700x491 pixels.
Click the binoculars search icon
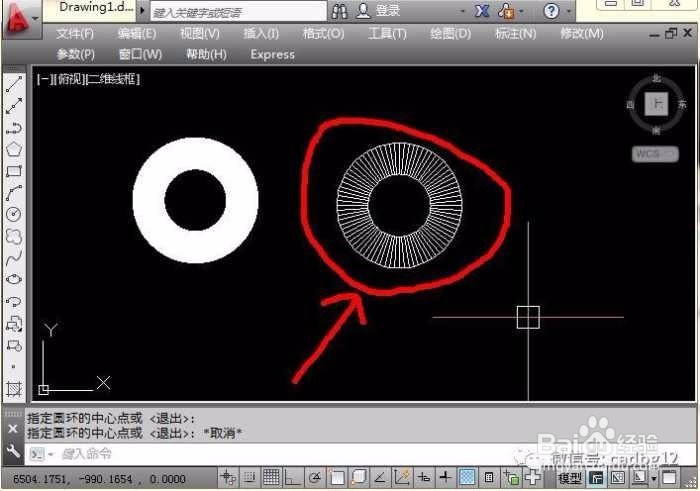[339, 11]
